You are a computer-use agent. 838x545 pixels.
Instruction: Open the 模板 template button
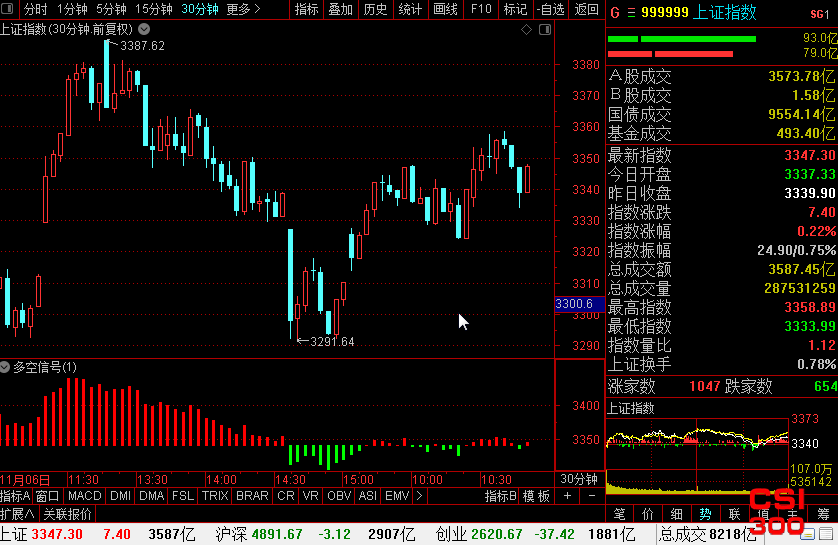point(536,496)
